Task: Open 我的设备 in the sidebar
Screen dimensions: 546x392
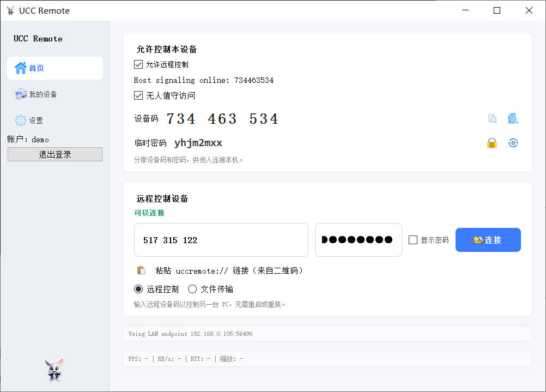Action: tap(55, 94)
